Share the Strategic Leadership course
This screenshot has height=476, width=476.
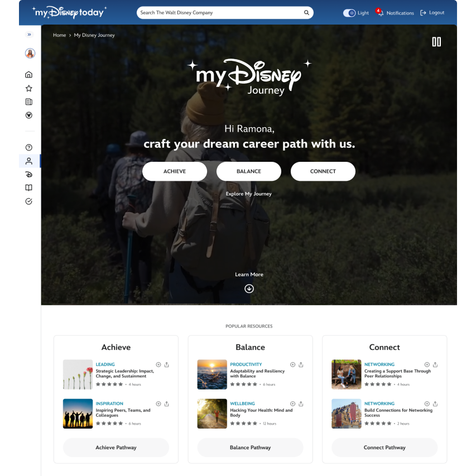167,364
